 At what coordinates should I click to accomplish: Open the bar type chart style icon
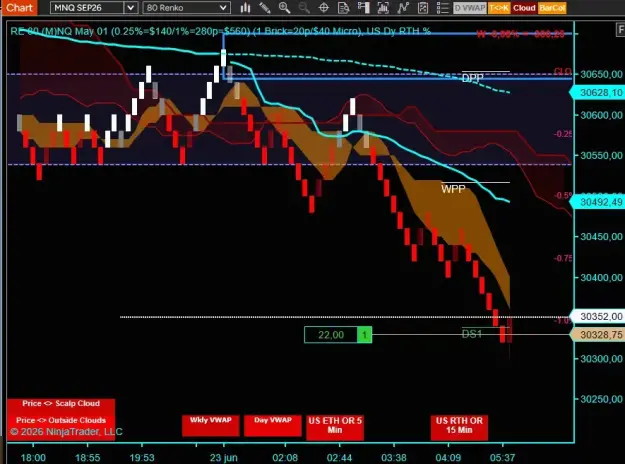point(246,8)
